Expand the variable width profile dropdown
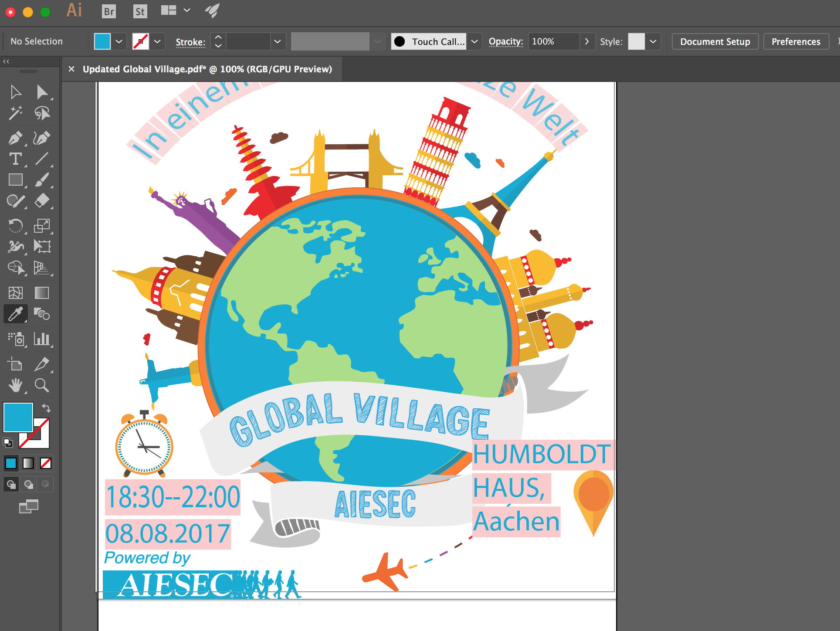840x631 pixels. point(377,41)
